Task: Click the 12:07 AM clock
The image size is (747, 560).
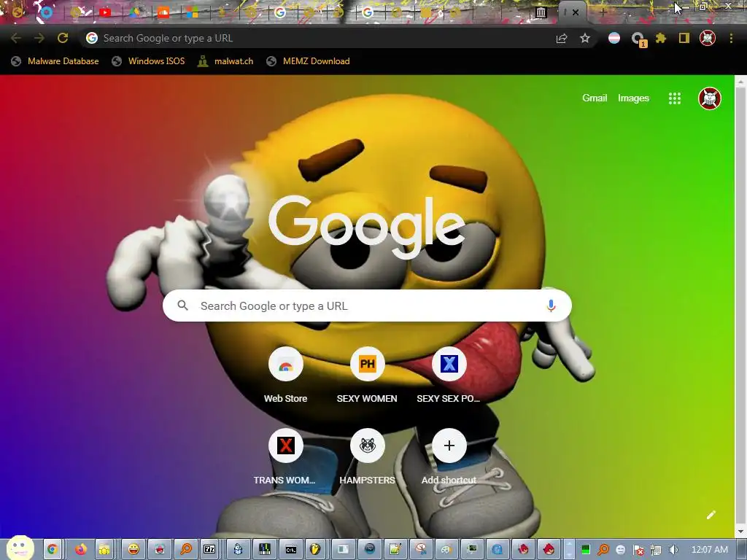Action: [709, 550]
